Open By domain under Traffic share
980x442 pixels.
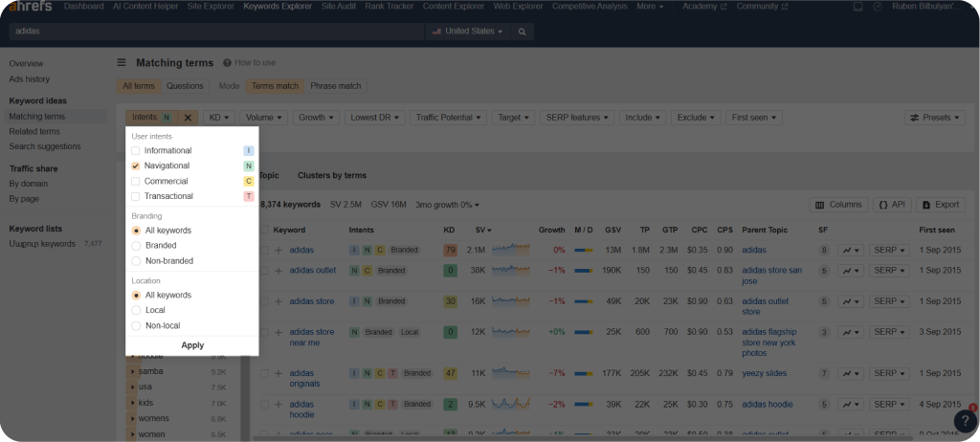[28, 184]
